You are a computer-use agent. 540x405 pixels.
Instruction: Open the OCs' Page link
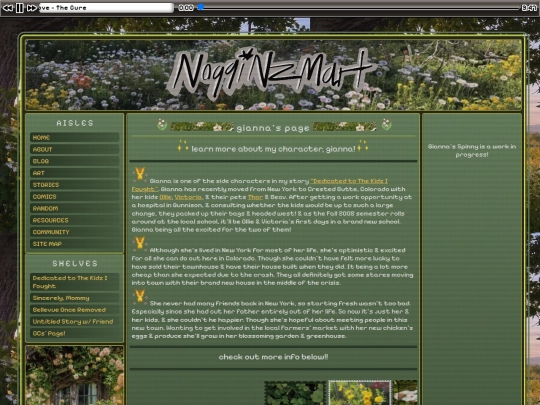[74, 333]
